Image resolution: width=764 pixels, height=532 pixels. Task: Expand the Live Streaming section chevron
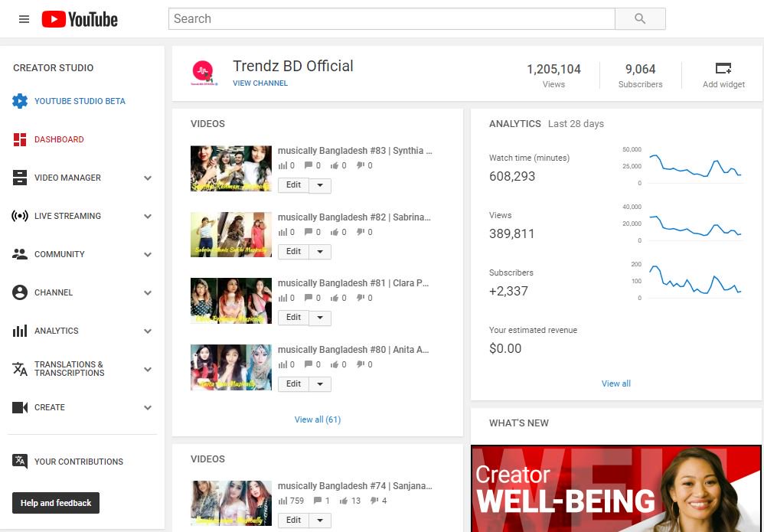point(148,217)
